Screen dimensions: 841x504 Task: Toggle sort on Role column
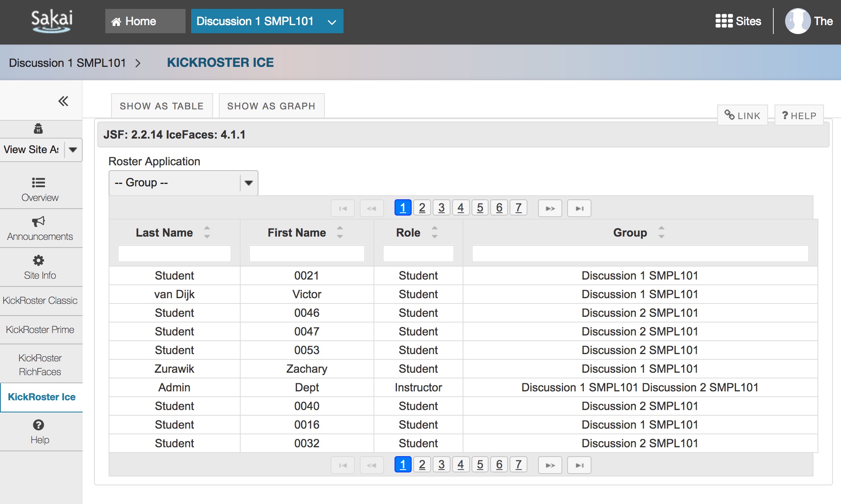(x=435, y=232)
